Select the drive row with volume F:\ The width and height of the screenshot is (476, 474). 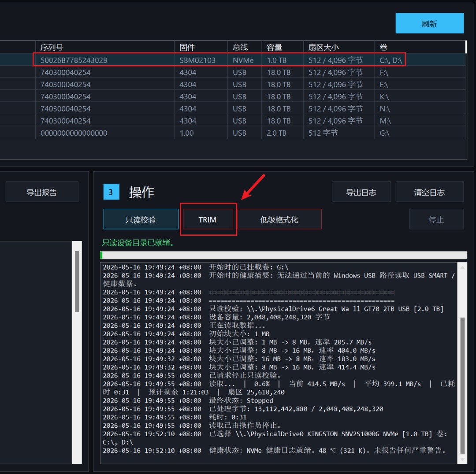233,72
